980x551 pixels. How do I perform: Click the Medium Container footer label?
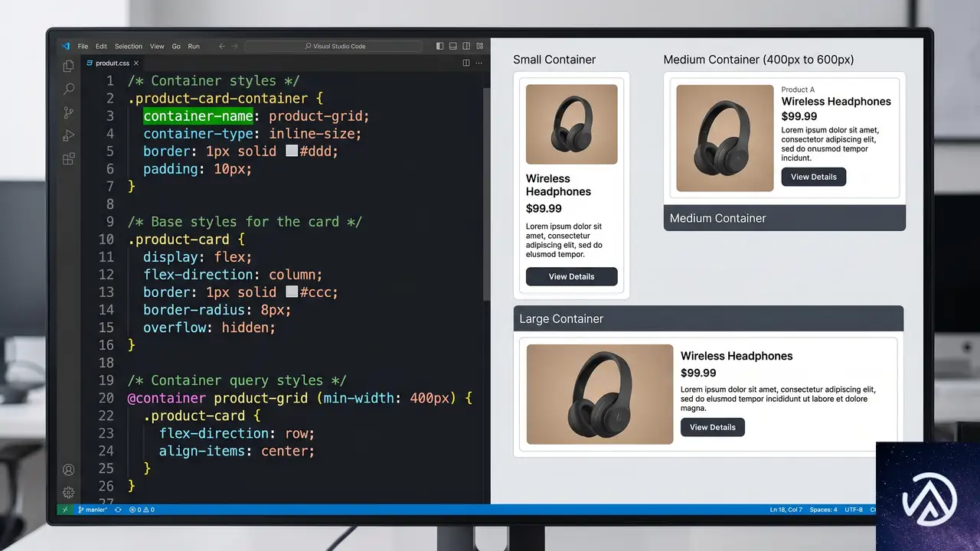pos(717,218)
